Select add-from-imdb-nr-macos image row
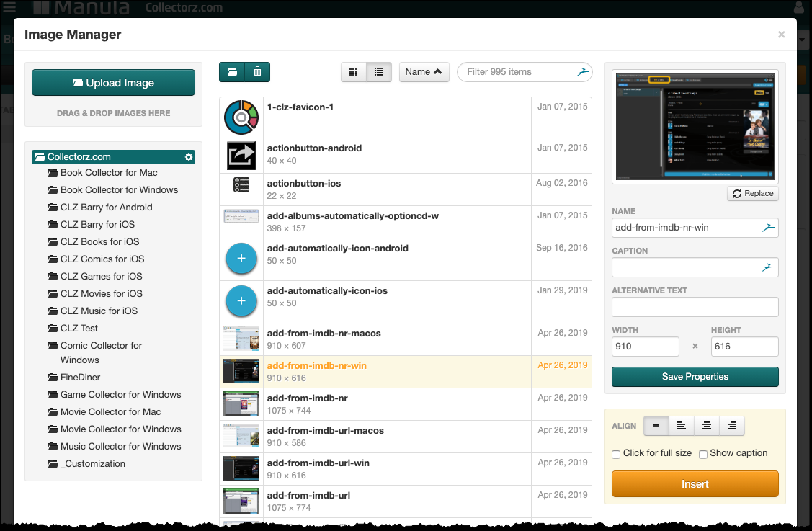 click(x=406, y=339)
